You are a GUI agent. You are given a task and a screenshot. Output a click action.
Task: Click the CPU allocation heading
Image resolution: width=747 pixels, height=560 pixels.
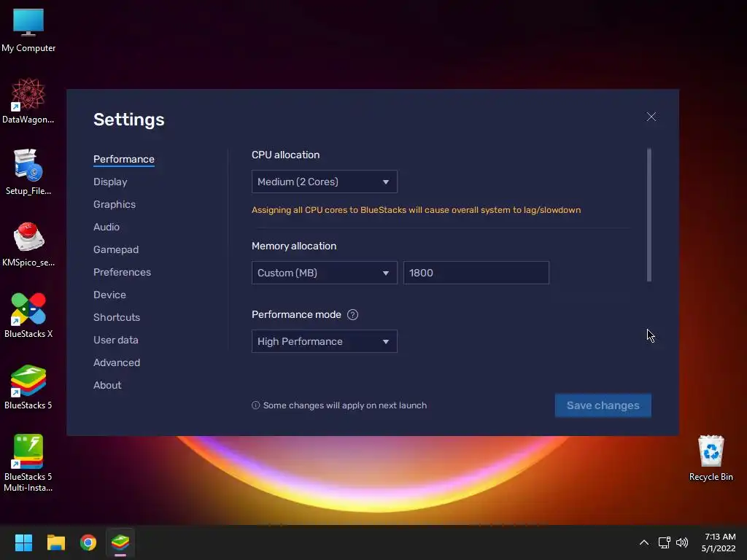pos(285,155)
